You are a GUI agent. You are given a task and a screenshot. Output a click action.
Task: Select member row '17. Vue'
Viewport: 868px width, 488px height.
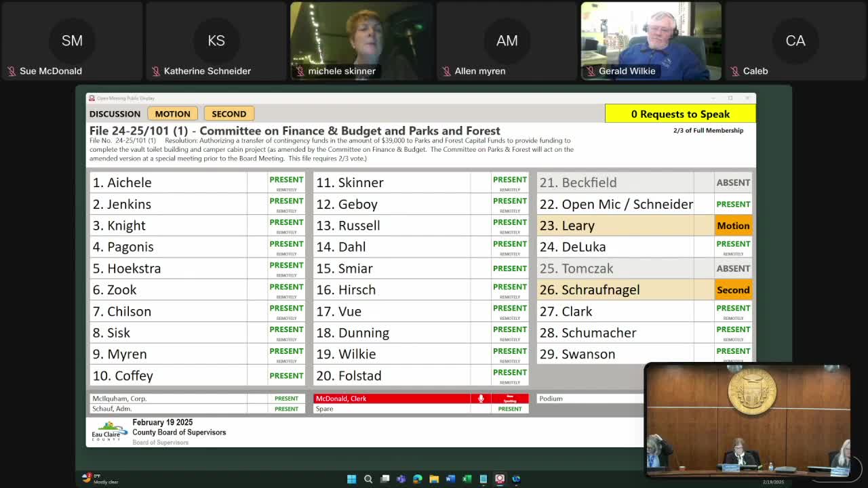(x=421, y=311)
